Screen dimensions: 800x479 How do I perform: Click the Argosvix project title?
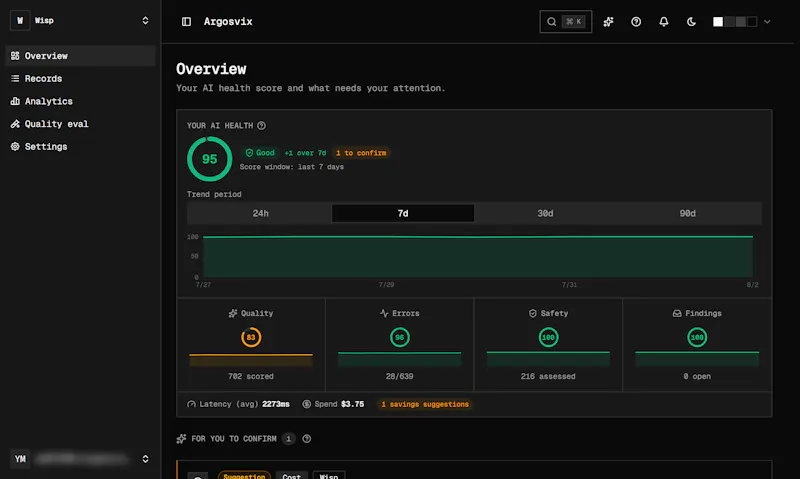(x=228, y=21)
